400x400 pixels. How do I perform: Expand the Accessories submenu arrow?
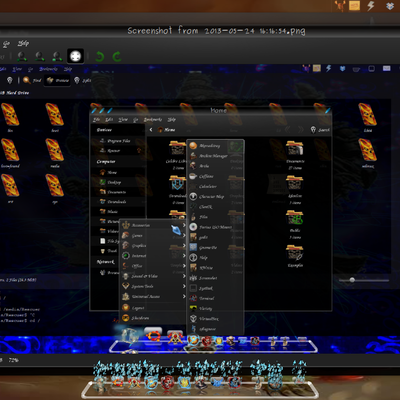184,225
